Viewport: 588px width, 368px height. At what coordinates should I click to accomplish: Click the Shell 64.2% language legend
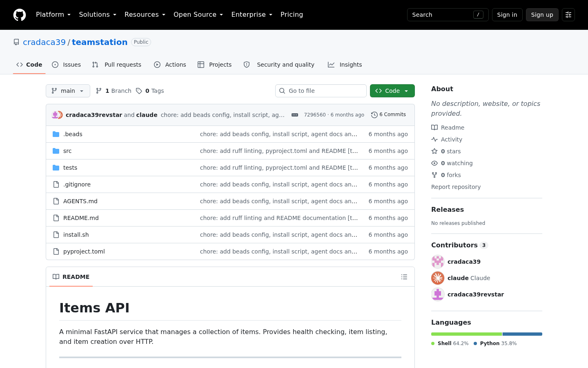point(450,343)
